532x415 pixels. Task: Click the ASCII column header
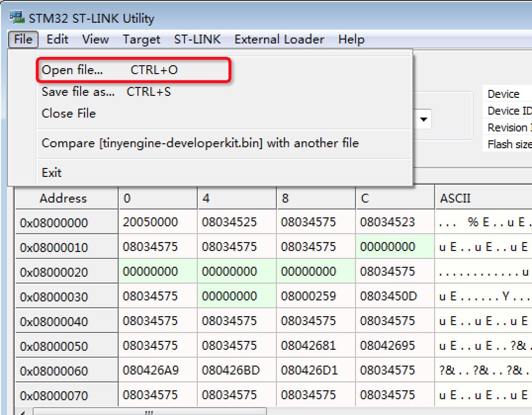(x=484, y=198)
